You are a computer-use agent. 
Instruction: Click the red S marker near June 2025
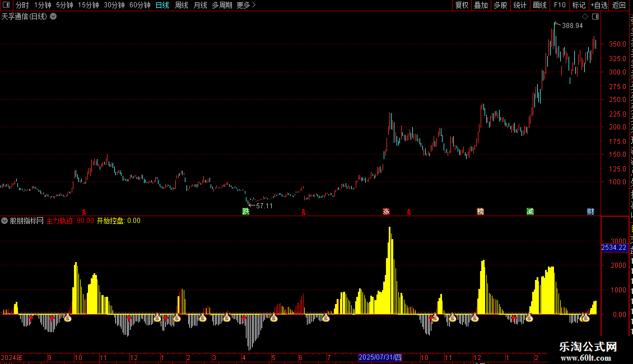[304, 212]
